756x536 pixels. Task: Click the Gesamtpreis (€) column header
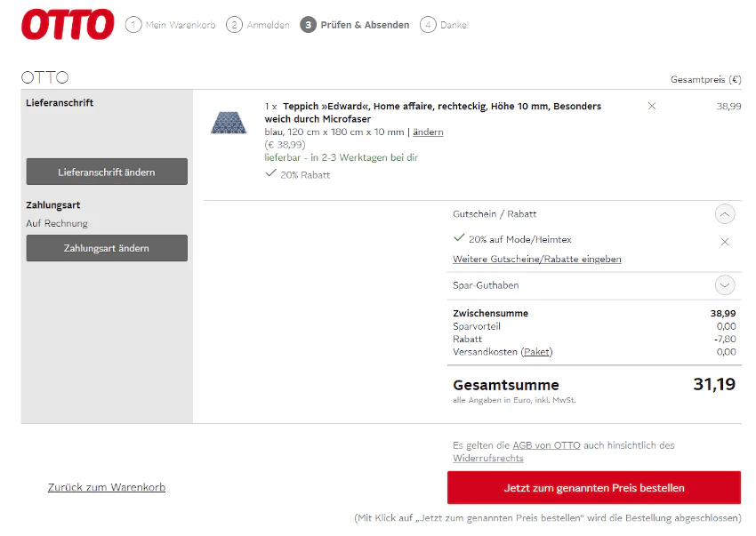click(706, 79)
